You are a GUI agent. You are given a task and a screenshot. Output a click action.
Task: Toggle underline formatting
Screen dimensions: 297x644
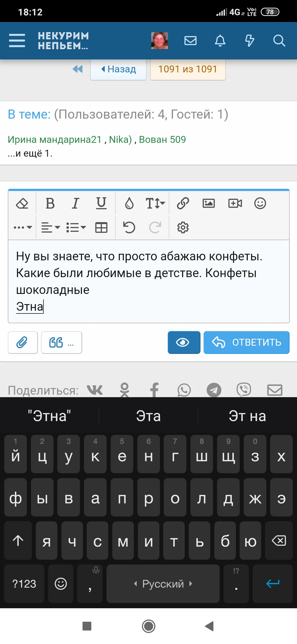click(101, 204)
